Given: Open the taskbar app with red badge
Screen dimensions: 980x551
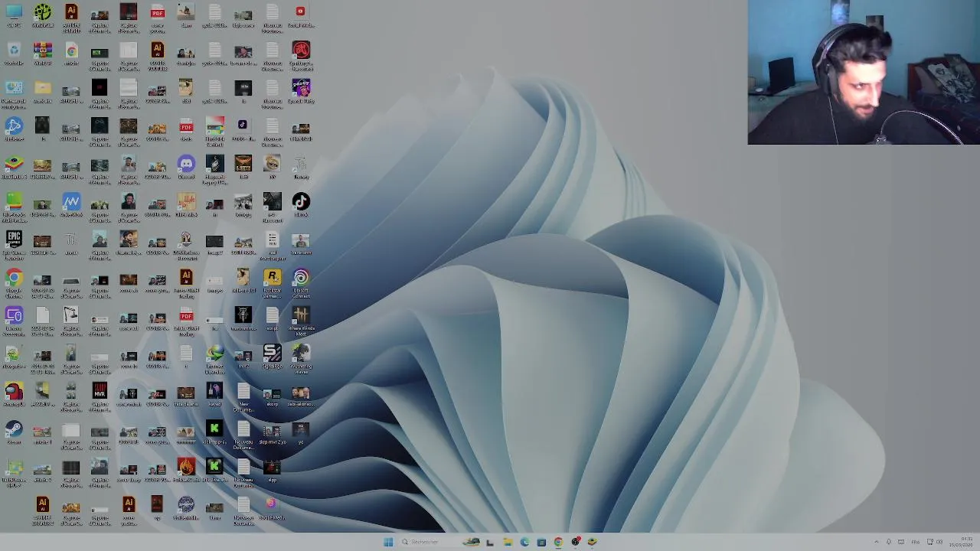Looking at the screenshot, I should (576, 542).
